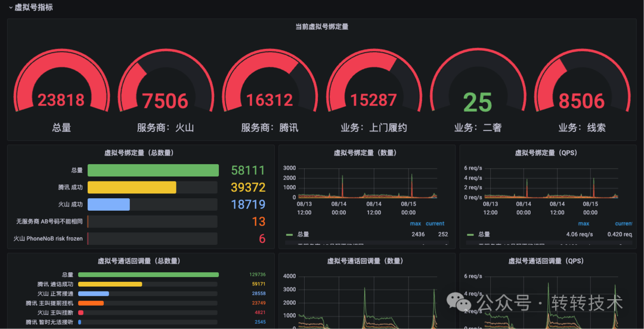Screen dimensions: 644x329
Task: Click the 4.06 req/s legend value
Action: pyautogui.click(x=579, y=234)
